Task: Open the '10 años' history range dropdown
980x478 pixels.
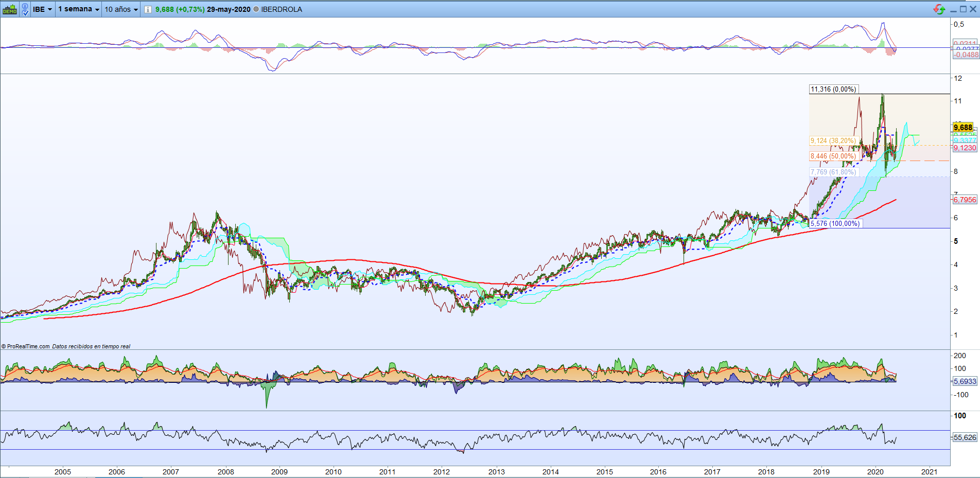Action: 121,9
